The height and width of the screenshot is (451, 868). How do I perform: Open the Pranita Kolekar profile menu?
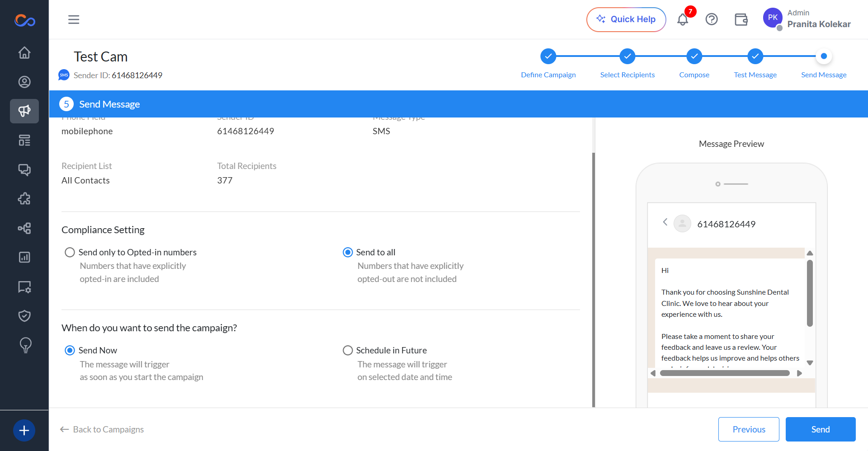pyautogui.click(x=807, y=19)
